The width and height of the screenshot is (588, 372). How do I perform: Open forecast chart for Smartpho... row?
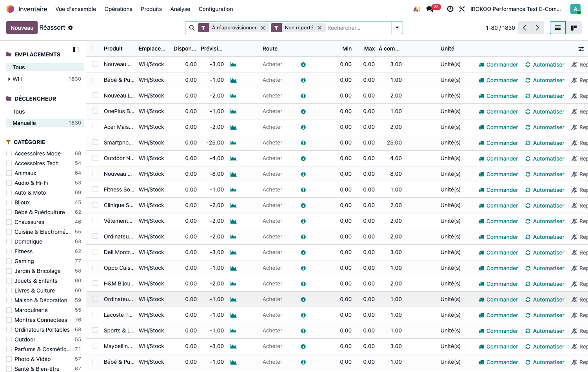point(234,143)
